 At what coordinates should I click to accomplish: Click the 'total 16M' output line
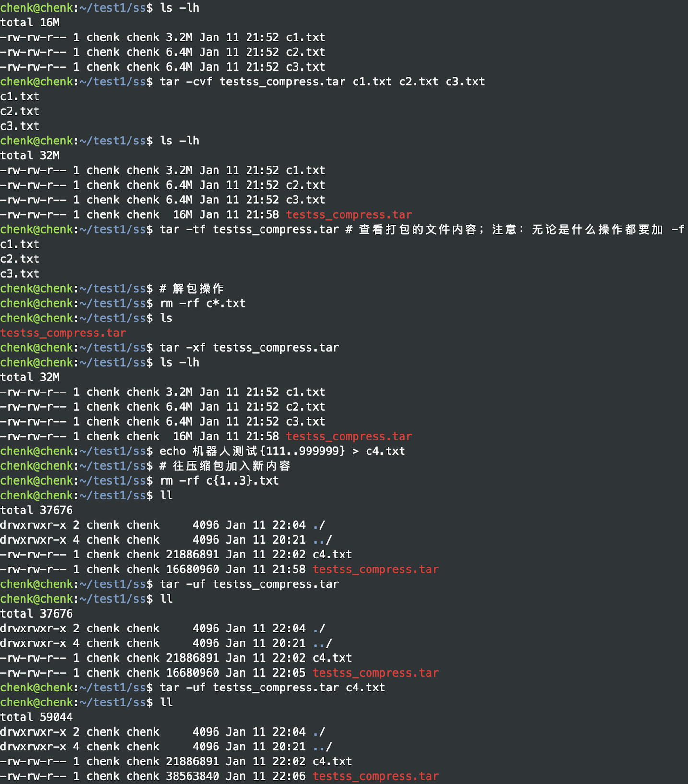[30, 23]
